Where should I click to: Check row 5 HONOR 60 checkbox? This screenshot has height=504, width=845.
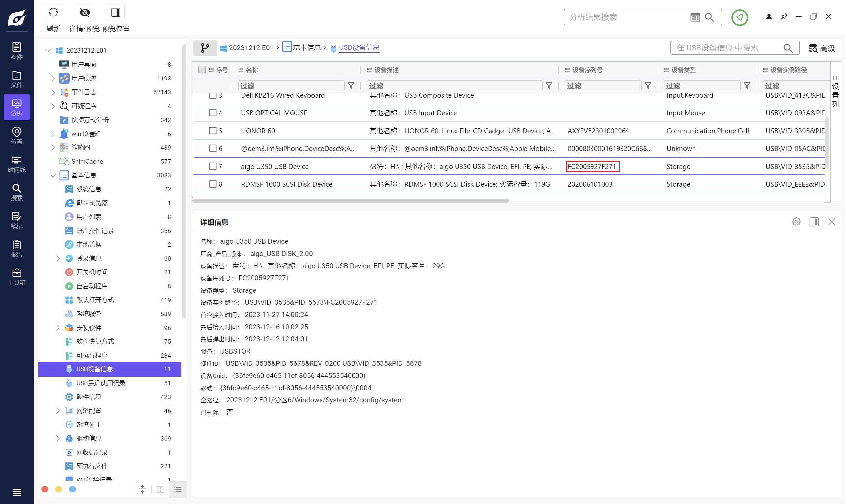[x=213, y=131]
